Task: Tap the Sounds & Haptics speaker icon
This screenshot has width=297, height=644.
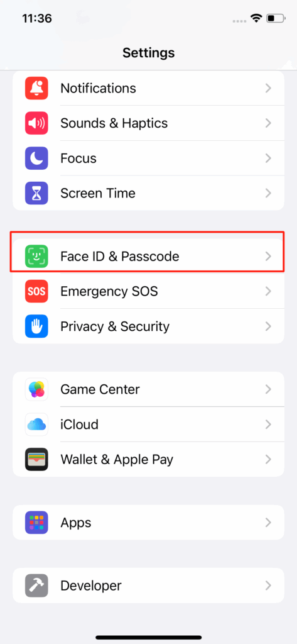Action: coord(36,123)
